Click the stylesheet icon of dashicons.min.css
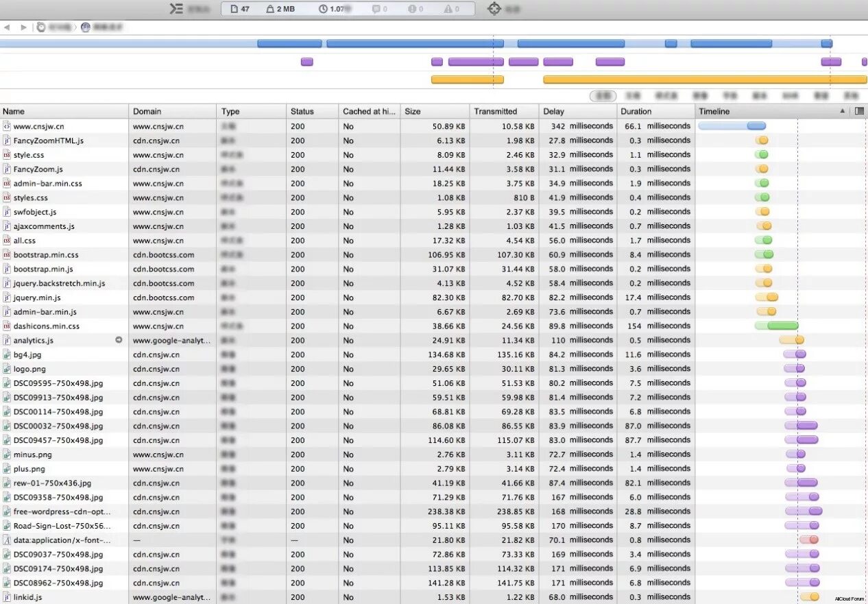Image resolution: width=868 pixels, height=604 pixels. point(6,326)
